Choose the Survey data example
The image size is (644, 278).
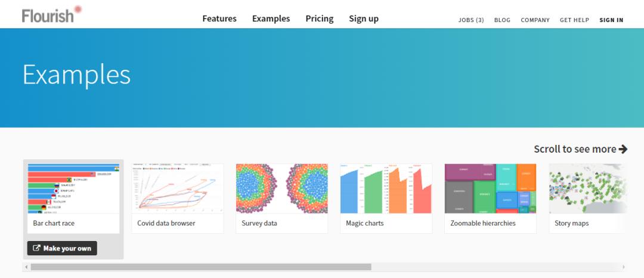[282, 198]
